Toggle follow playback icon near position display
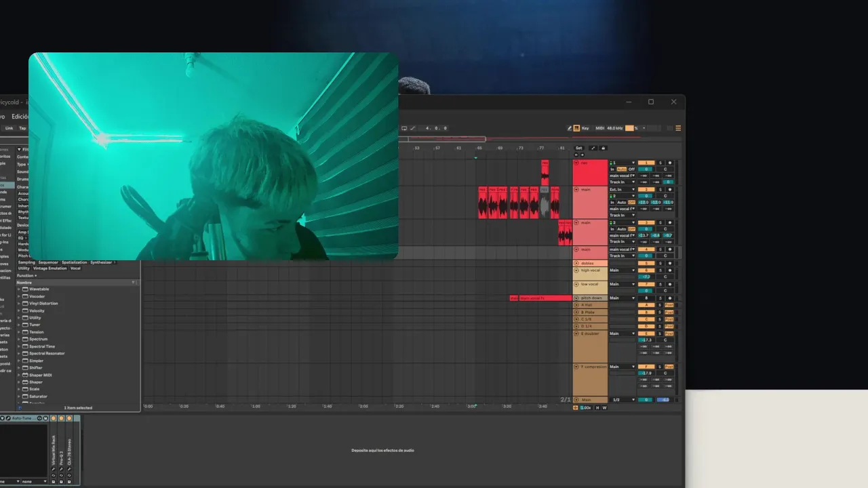 point(404,128)
